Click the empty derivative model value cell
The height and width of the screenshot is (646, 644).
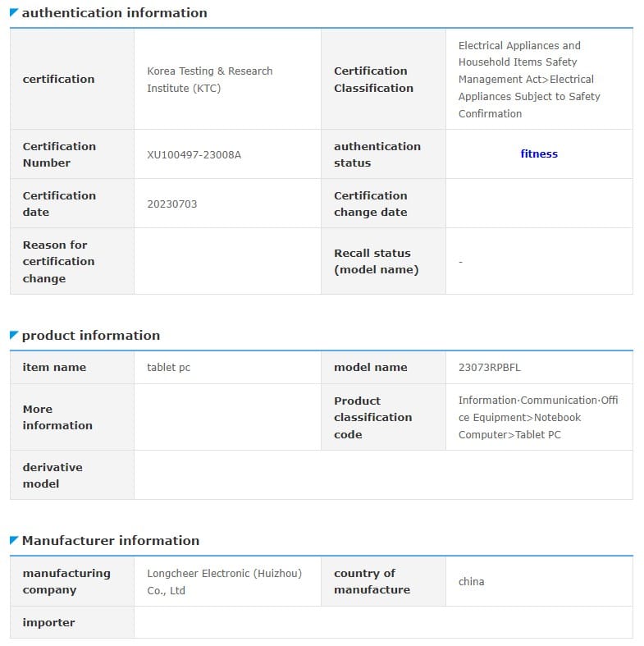[x=383, y=475]
